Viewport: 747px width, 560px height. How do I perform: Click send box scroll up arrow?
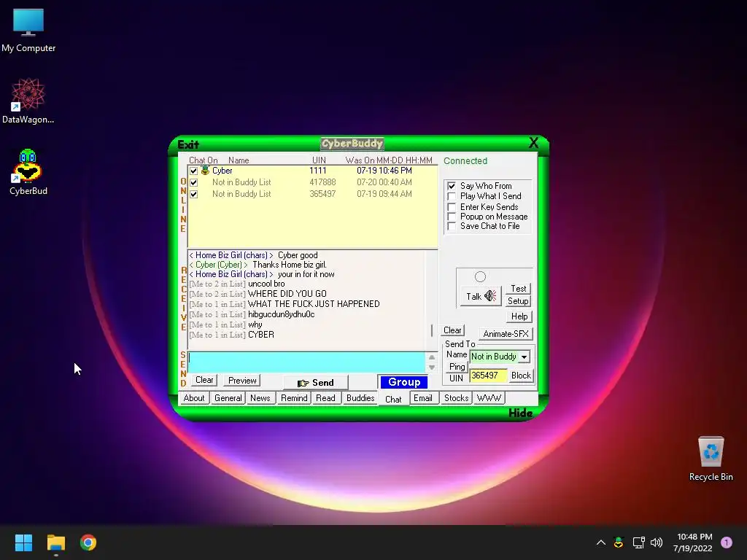tap(432, 357)
